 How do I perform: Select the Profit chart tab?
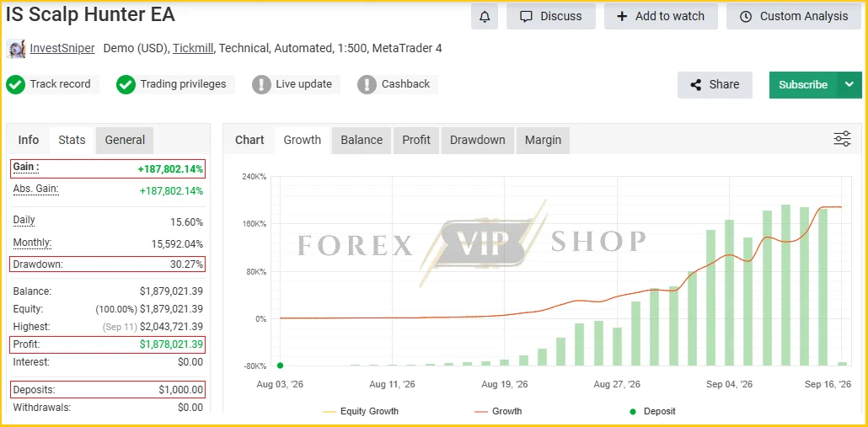point(416,140)
